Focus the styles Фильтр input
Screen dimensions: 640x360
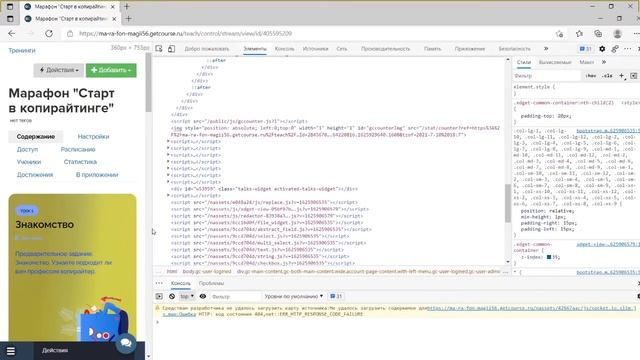(547, 76)
